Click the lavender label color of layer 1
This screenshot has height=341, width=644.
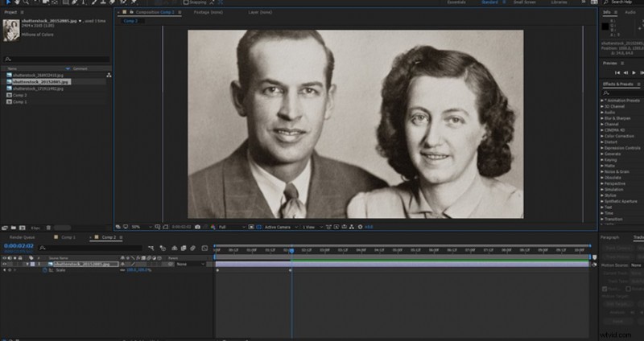[33, 265]
